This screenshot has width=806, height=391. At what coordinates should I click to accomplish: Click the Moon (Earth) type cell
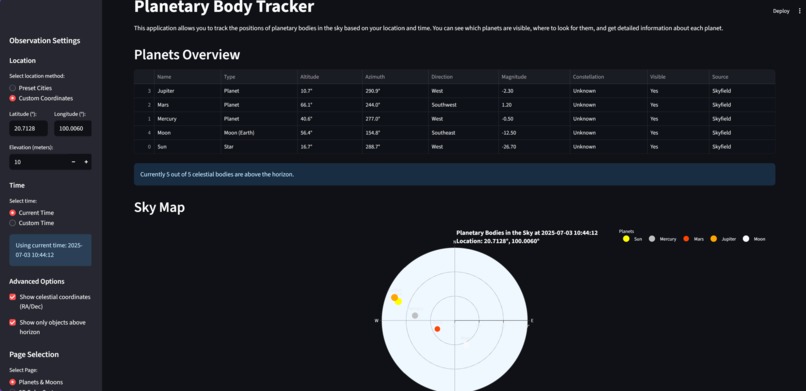(x=259, y=133)
